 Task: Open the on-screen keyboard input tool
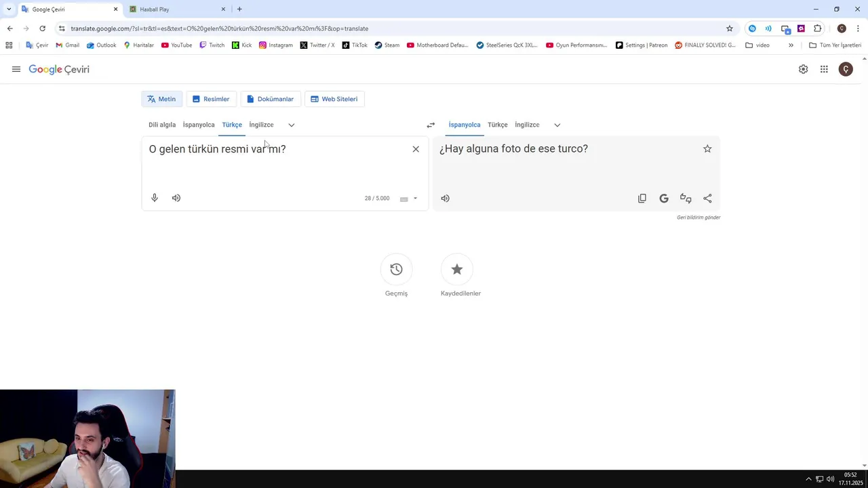pos(404,199)
